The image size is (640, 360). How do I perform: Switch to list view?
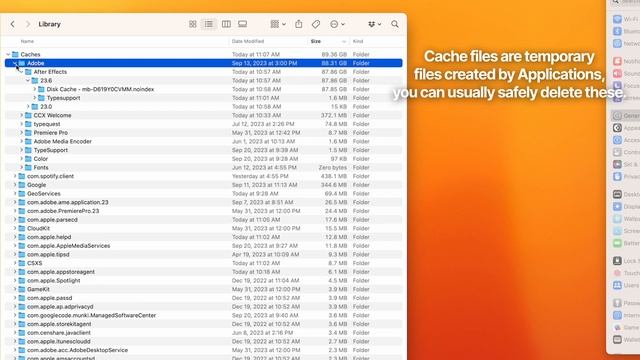(x=209, y=24)
